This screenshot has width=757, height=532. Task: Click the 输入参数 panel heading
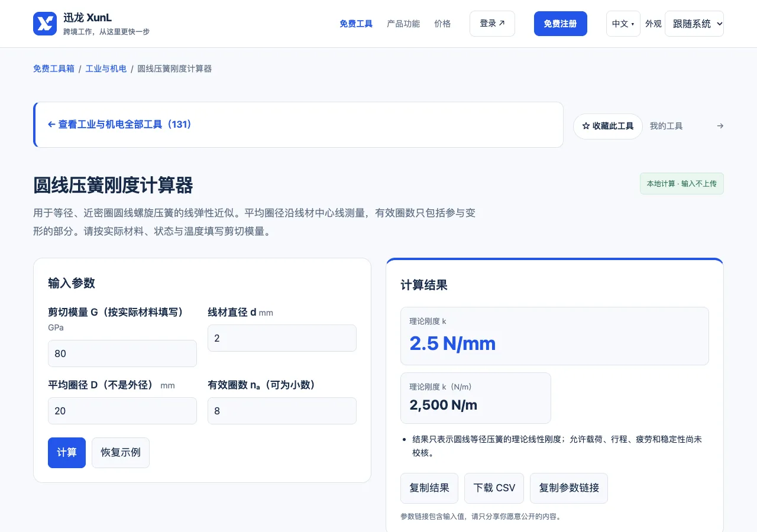pos(72,283)
